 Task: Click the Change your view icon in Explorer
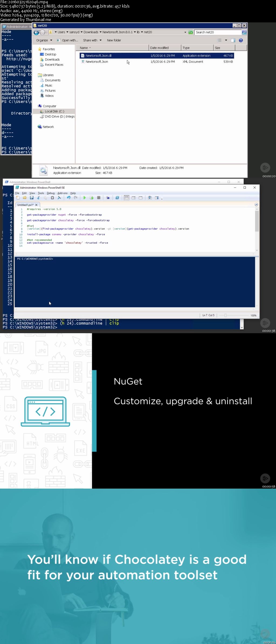point(219,40)
